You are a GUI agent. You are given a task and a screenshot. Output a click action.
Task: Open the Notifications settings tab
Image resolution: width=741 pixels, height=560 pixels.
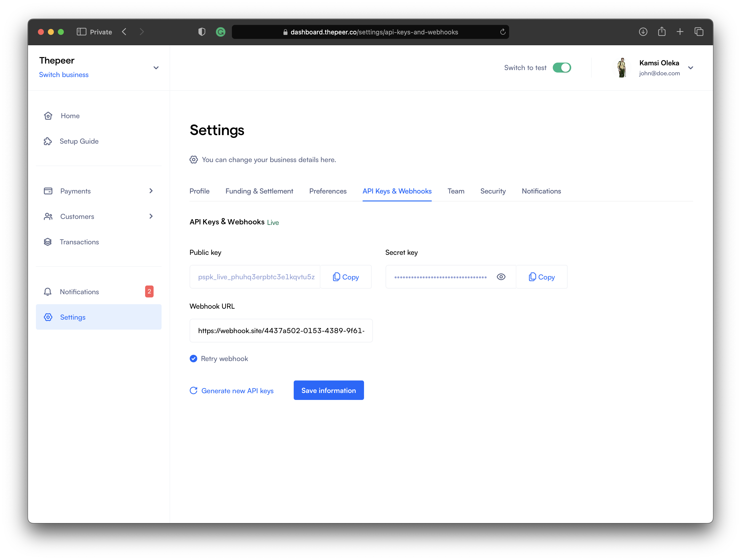(541, 191)
